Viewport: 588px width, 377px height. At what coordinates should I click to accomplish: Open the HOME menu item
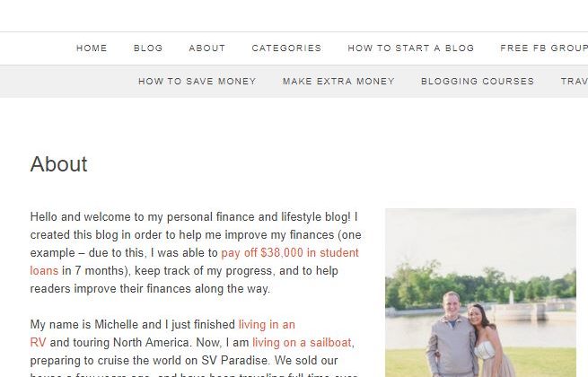coord(92,48)
